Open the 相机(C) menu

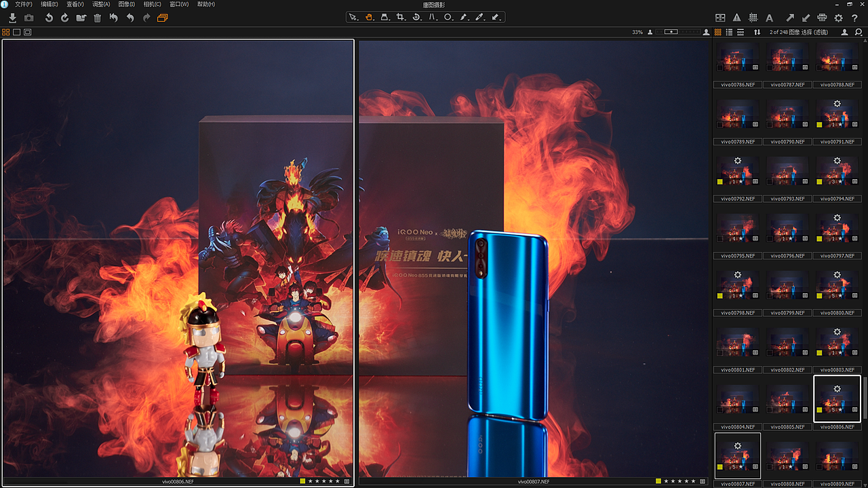[x=153, y=4]
